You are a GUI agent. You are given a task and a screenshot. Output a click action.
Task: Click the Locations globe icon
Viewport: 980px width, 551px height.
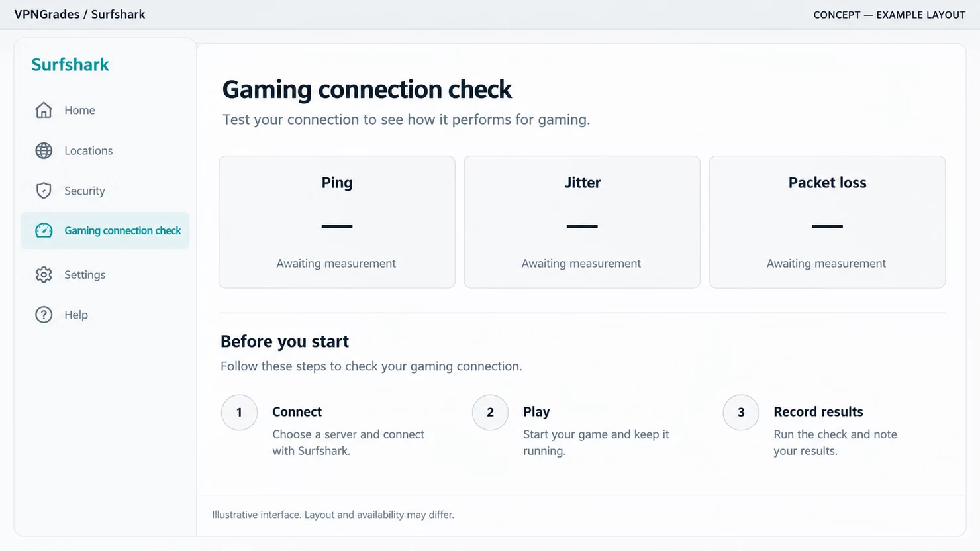click(44, 150)
